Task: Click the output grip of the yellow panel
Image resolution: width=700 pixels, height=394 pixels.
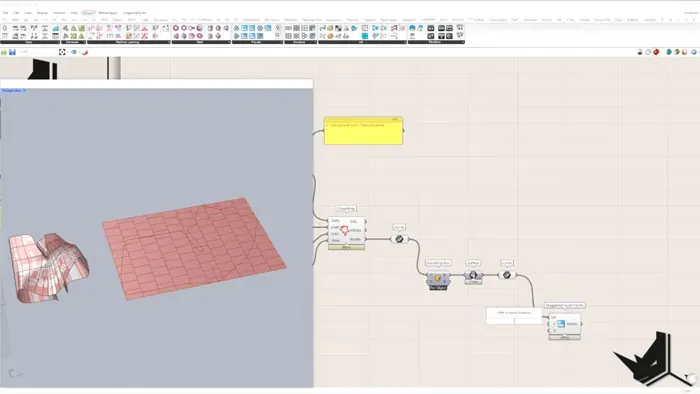Action: point(403,130)
